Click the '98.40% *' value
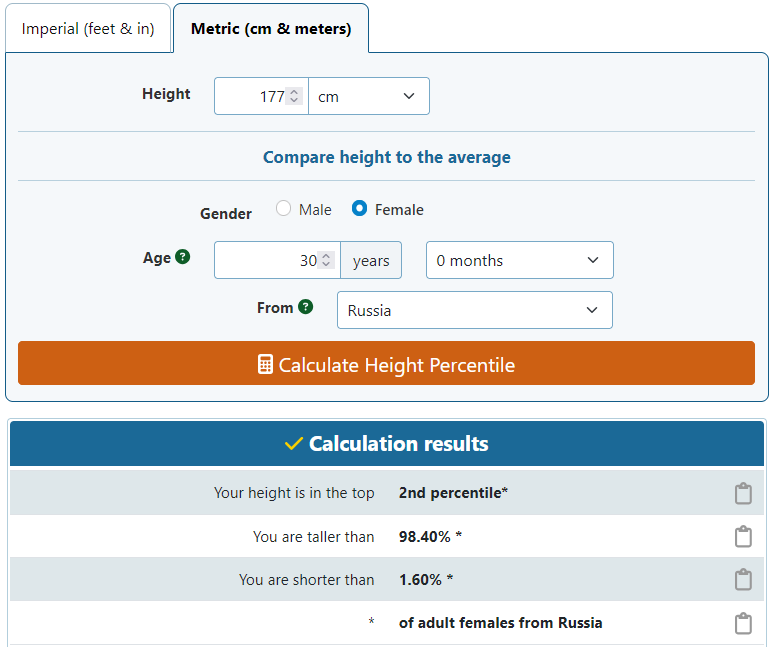 pyautogui.click(x=430, y=537)
